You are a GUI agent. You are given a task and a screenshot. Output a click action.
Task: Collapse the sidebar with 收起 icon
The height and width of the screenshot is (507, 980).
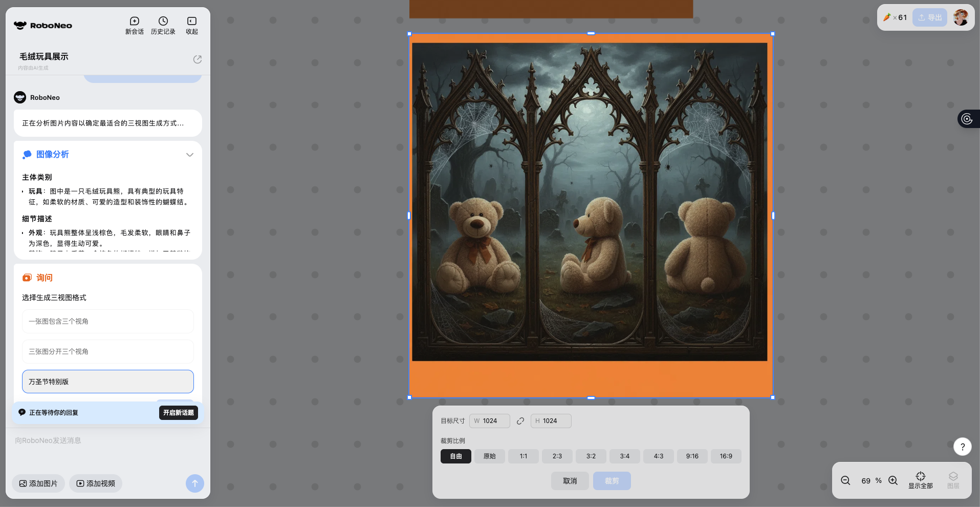tap(192, 22)
